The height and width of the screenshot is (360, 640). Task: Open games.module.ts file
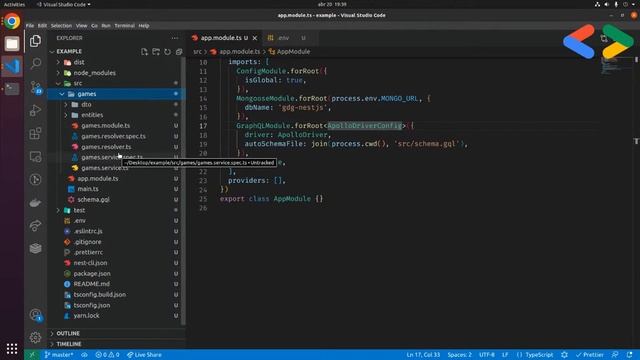(117, 126)
